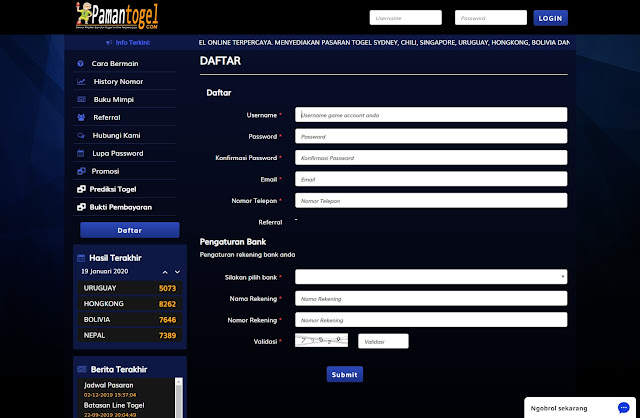Click the scrolling marquee announcement text
The width and height of the screenshot is (640, 418).
(384, 42)
